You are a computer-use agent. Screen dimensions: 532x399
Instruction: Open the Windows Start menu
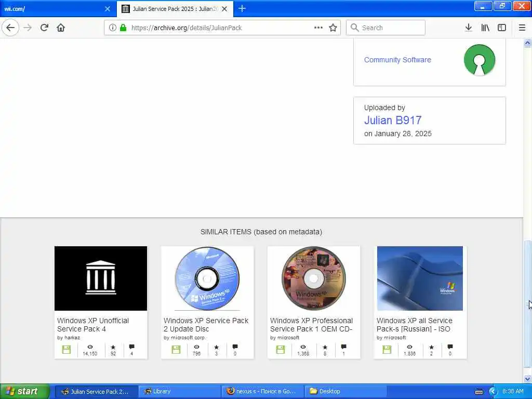coord(24,392)
